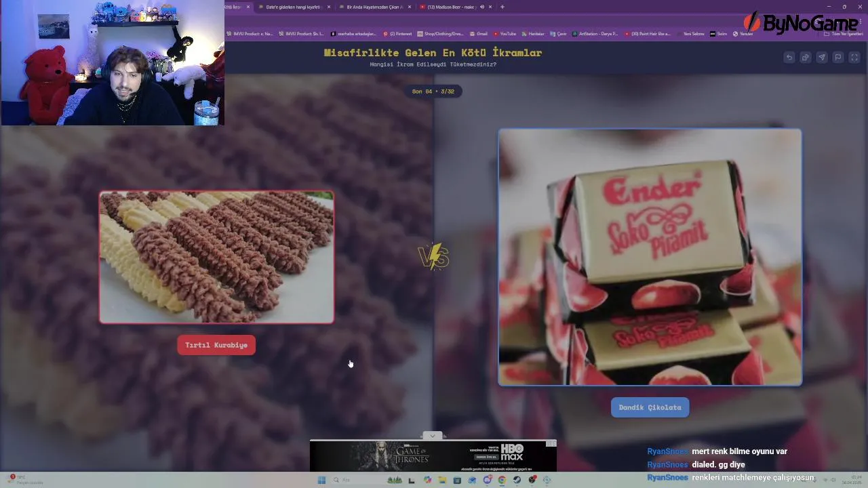The height and width of the screenshot is (488, 868).
Task: Close the Date'e giderken tab
Action: click(x=329, y=7)
